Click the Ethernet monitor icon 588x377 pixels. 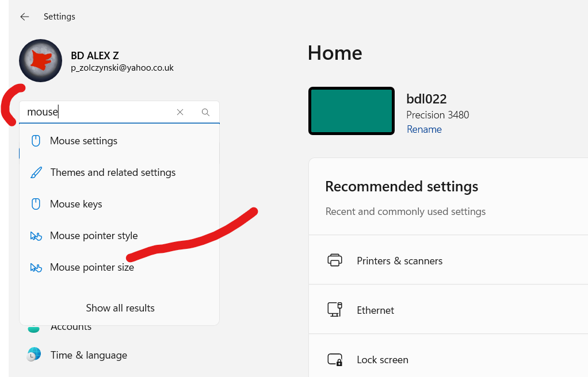click(335, 310)
